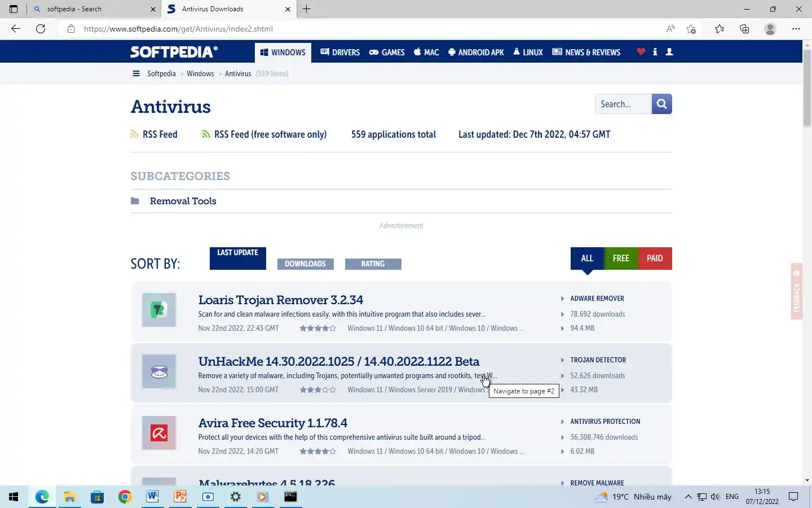The image size is (812, 508).
Task: Click the search magnifier button
Action: coord(661,104)
